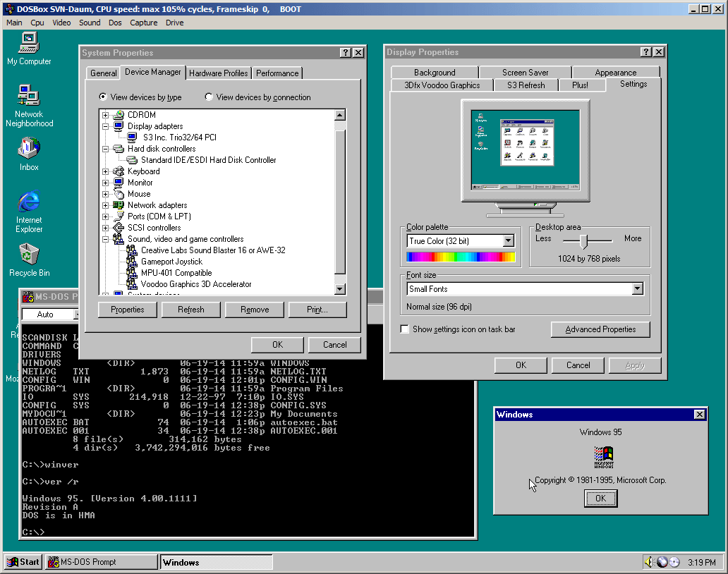The width and height of the screenshot is (728, 574).
Task: Expand the CDROM tree node
Action: [x=105, y=115]
